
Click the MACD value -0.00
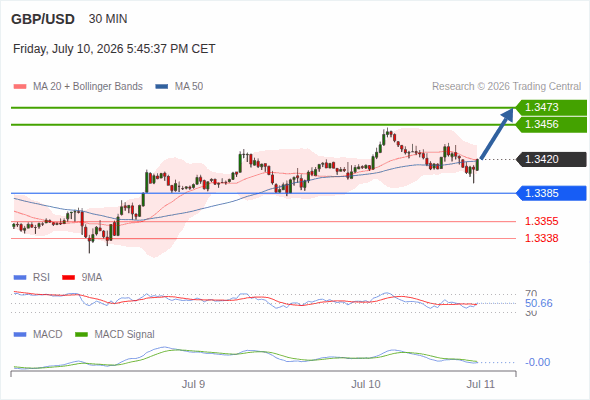[537, 362]
